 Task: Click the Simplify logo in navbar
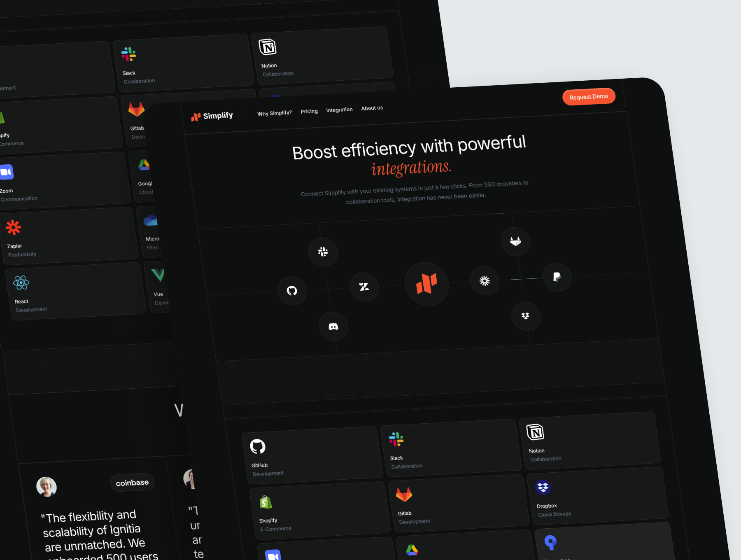212,116
